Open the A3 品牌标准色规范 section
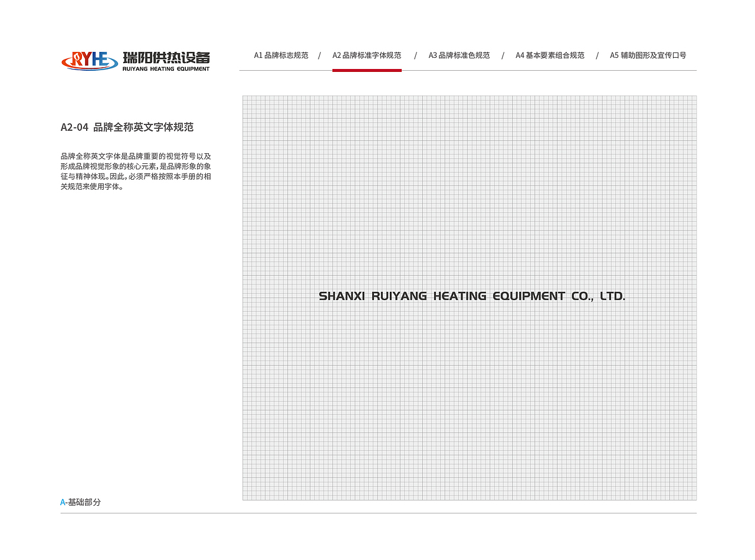755x560 pixels. tap(458, 55)
